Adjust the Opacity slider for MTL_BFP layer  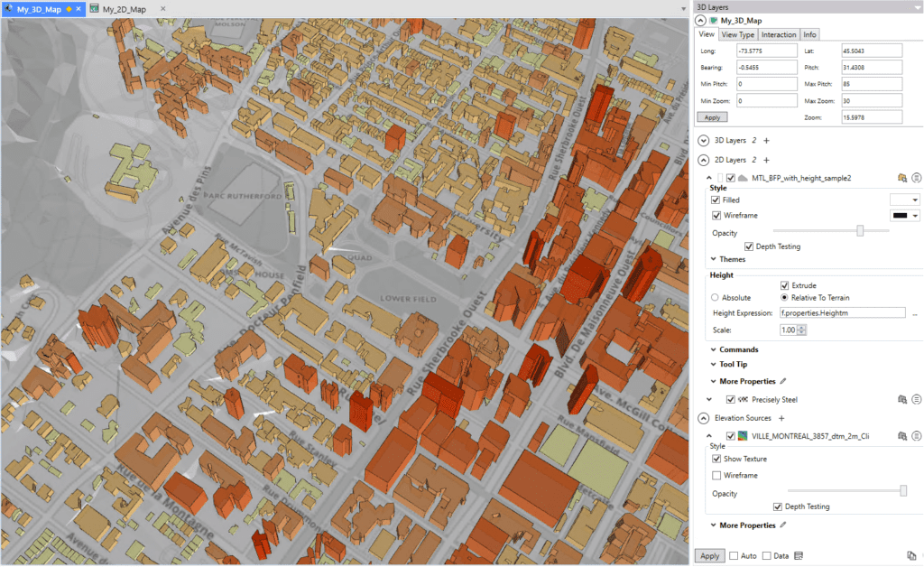860,229
